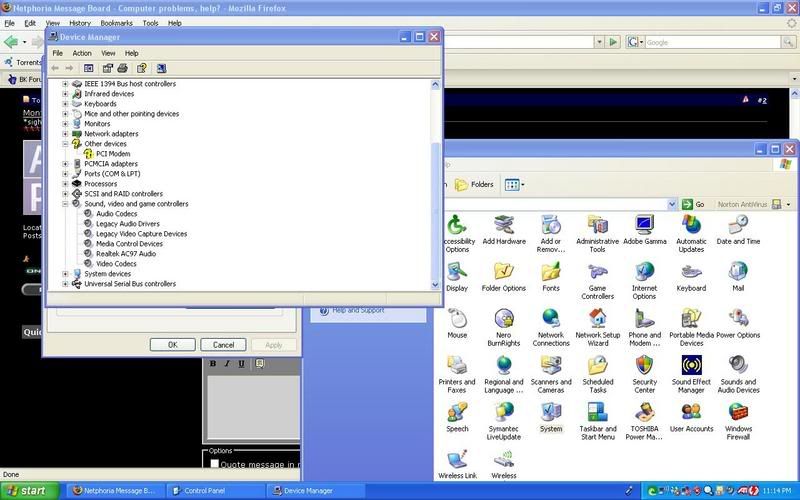Open the Mouse control panel icon
Screen dimensions: 800x500
(457, 324)
